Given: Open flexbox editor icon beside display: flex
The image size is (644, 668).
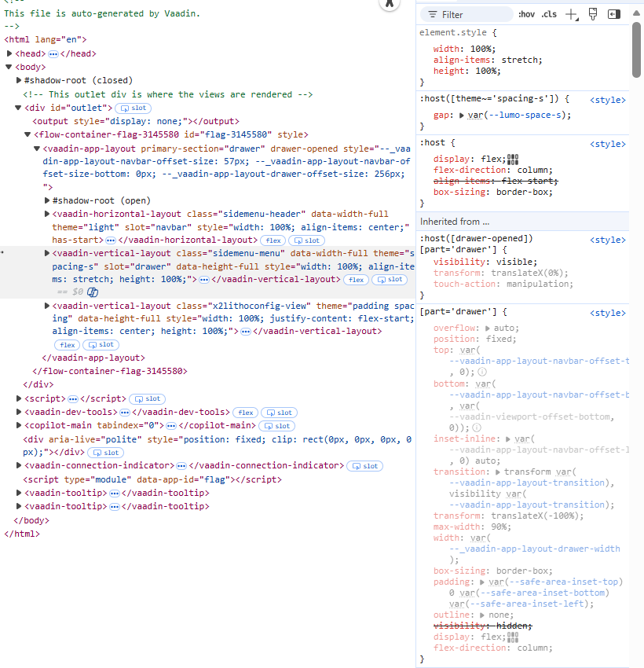Looking at the screenshot, I should pyautogui.click(x=513, y=158).
